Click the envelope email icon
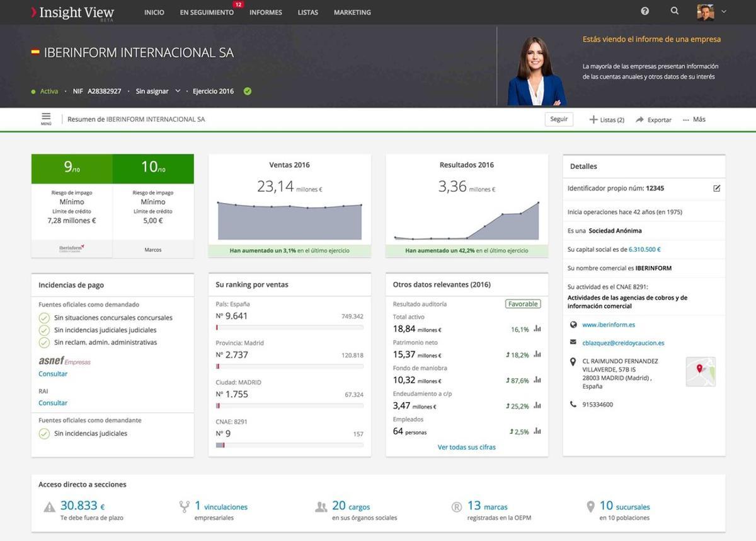 pyautogui.click(x=573, y=342)
